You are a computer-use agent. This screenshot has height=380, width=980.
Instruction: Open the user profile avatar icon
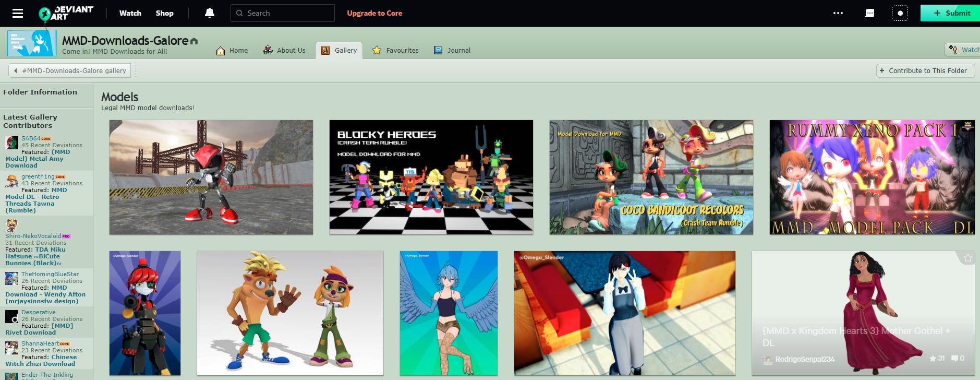click(900, 13)
